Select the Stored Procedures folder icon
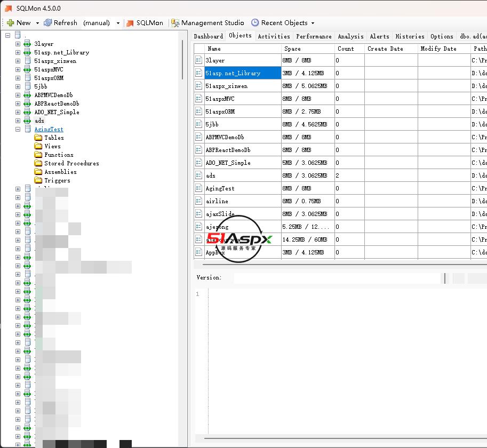 pyautogui.click(x=38, y=163)
